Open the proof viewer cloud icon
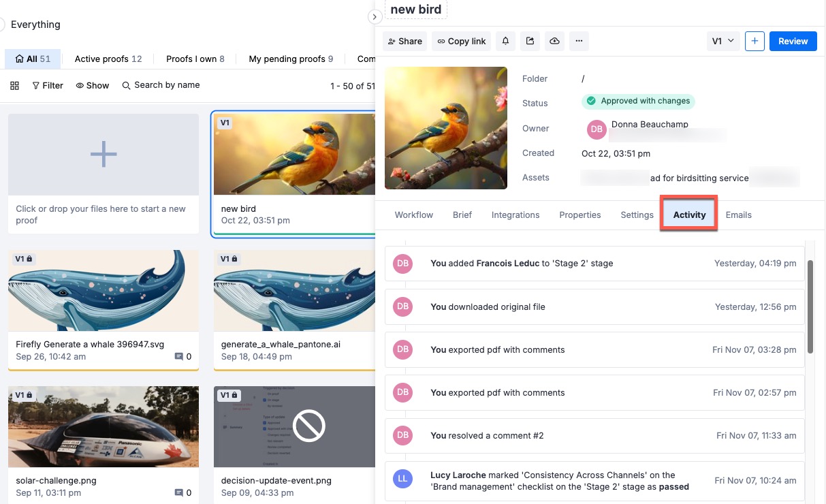This screenshot has height=504, width=826. click(x=554, y=41)
